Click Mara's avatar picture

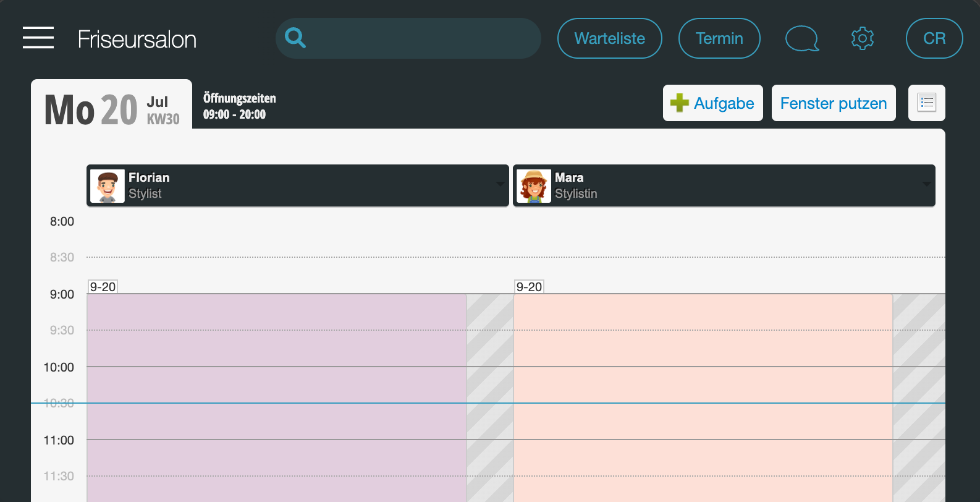pyautogui.click(x=534, y=186)
